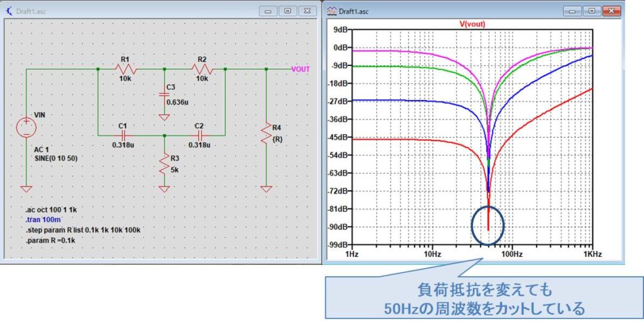The image size is (644, 326).
Task: Maximize the schematic Draft1.asc window
Action: coord(288,11)
